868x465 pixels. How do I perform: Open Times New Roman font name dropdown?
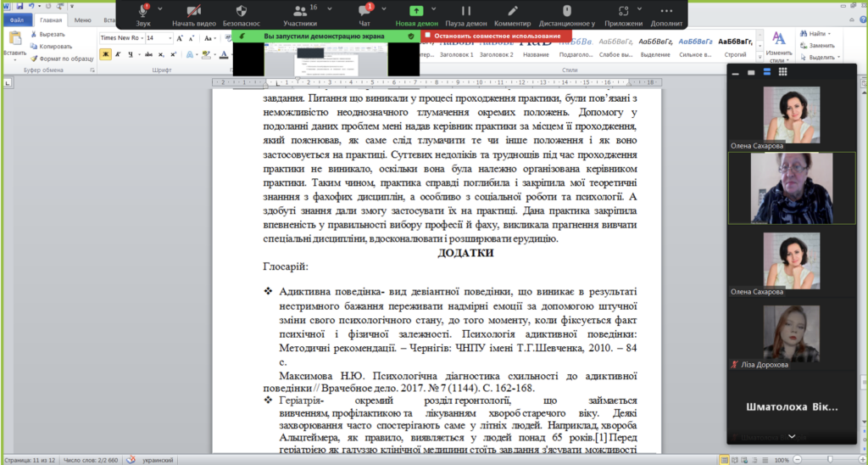[x=142, y=38]
